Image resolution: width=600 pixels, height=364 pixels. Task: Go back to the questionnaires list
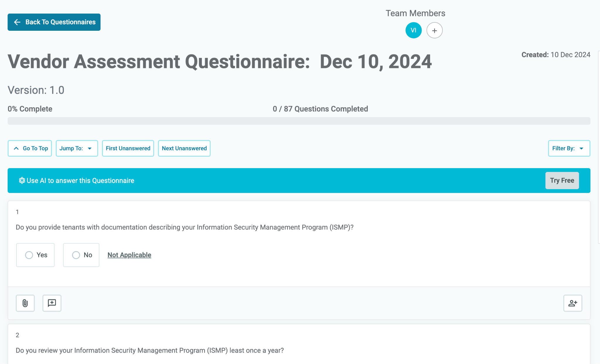click(54, 22)
